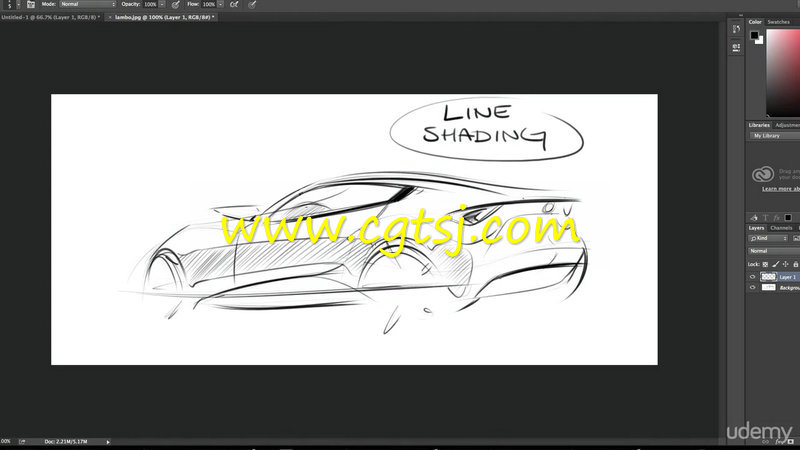Open the layer filter Kind dropdown
Image resolution: width=800 pixels, height=450 pixels.
[x=768, y=238]
